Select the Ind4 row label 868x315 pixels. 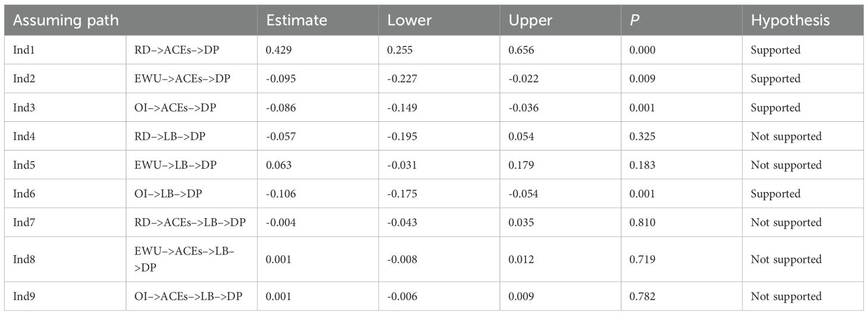[x=24, y=137]
